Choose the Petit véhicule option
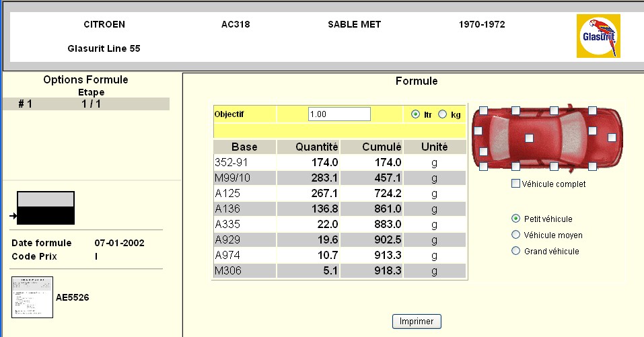This screenshot has height=337, width=644. (516, 219)
